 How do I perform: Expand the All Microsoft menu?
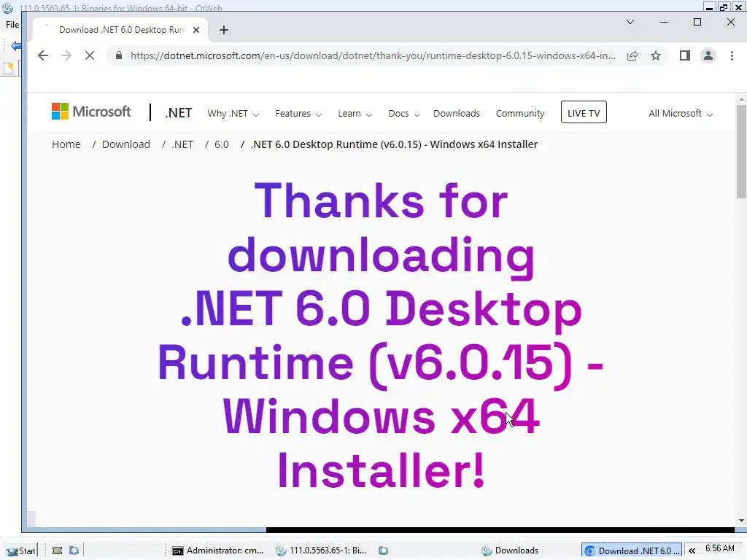(x=681, y=114)
